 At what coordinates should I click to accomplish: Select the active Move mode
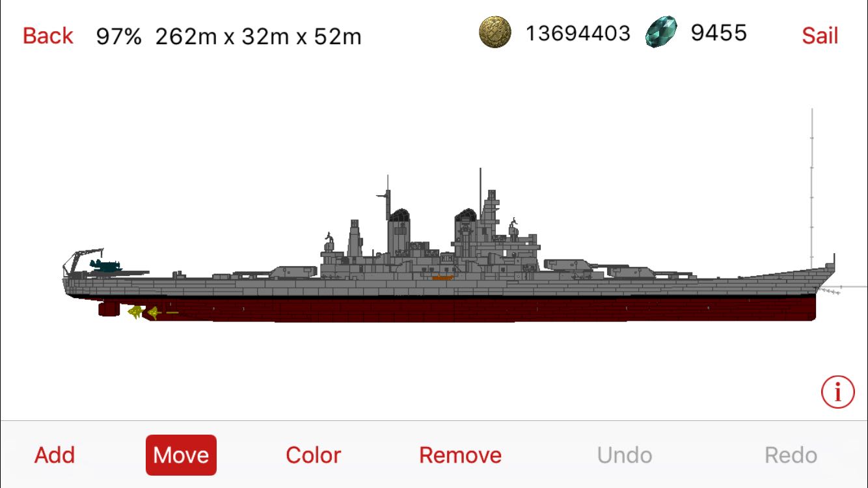coord(181,455)
